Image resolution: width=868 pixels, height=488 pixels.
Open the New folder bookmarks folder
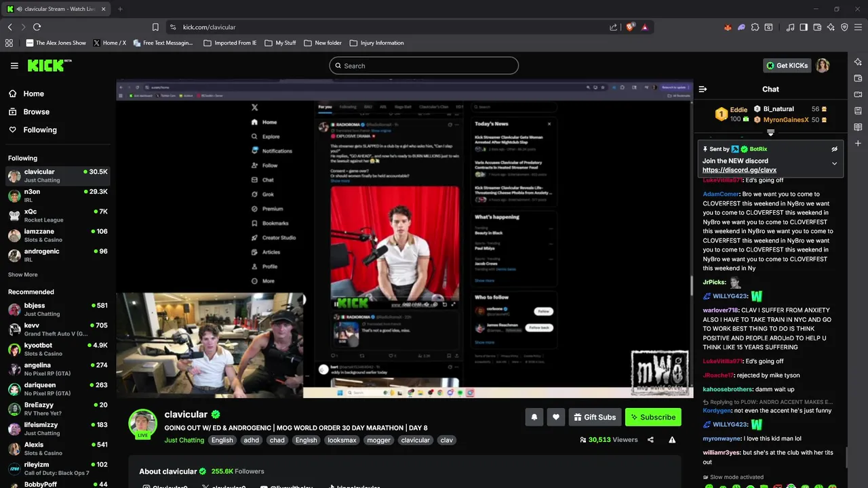pos(323,43)
